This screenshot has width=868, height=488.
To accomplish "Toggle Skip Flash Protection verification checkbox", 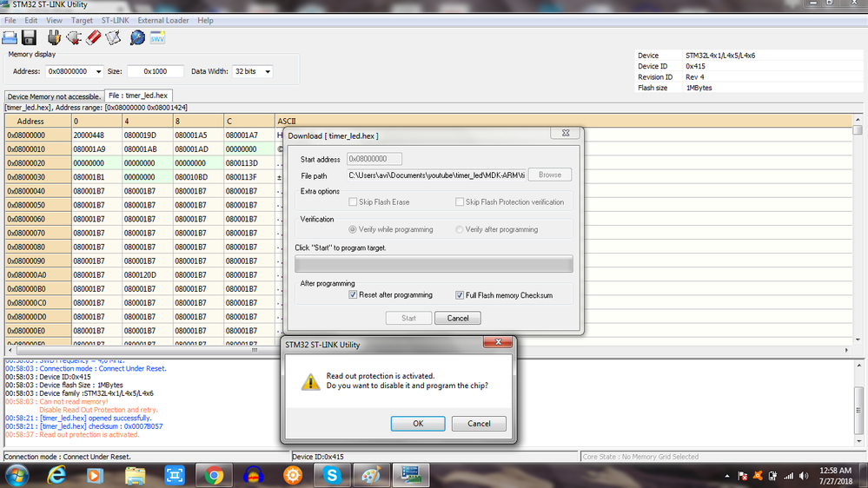I will tap(460, 202).
